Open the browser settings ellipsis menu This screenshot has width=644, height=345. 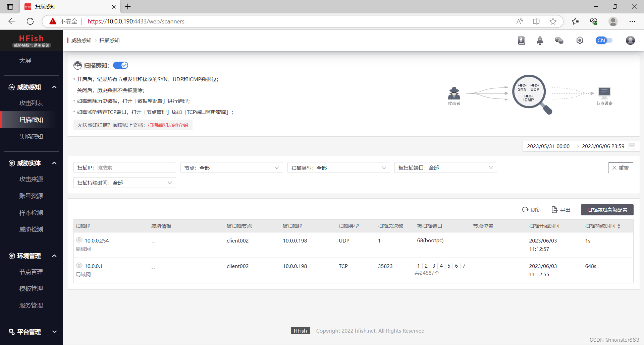tap(632, 21)
